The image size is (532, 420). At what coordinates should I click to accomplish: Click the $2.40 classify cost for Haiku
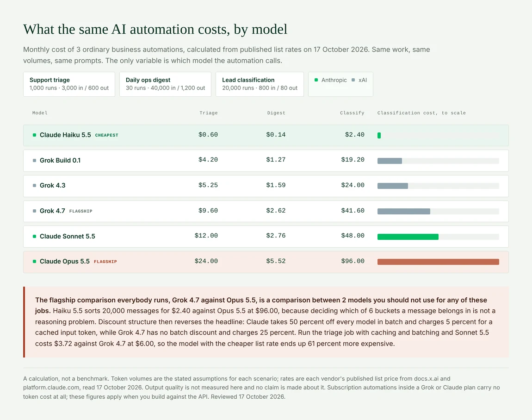pos(354,135)
